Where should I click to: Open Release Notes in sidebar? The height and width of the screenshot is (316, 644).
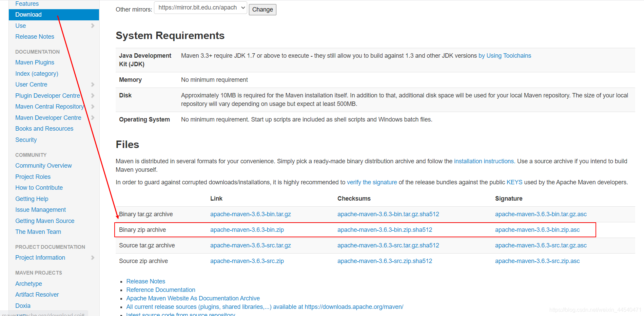[35, 37]
